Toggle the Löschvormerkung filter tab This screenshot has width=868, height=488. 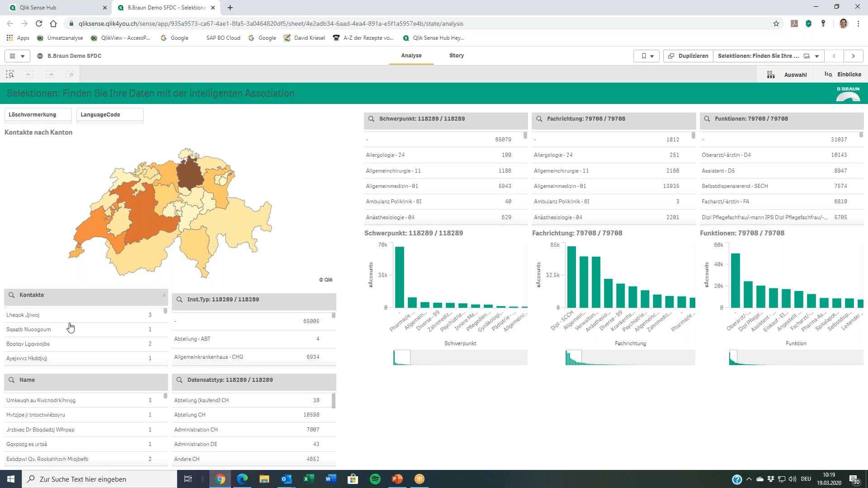tap(33, 114)
